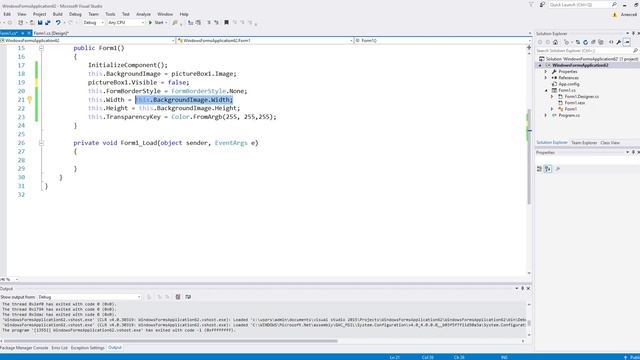Click the Clear All icon in Output toolbar

[178, 297]
